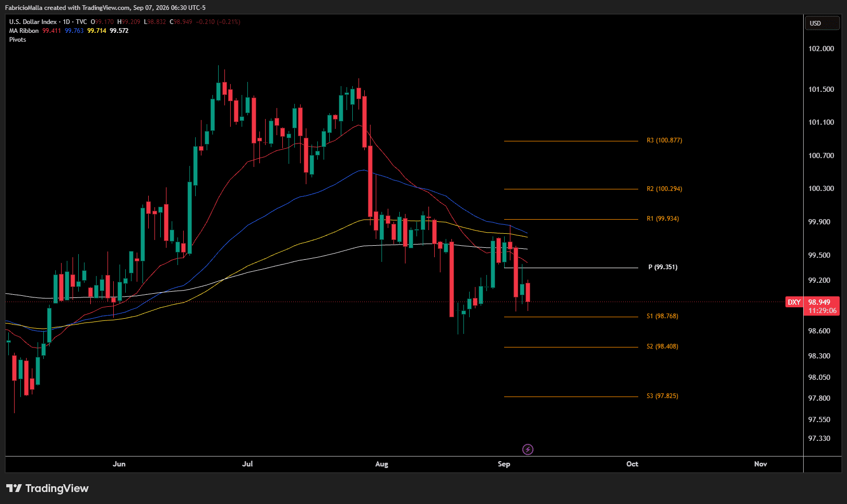Click the Sep label on time axis

pos(504,464)
